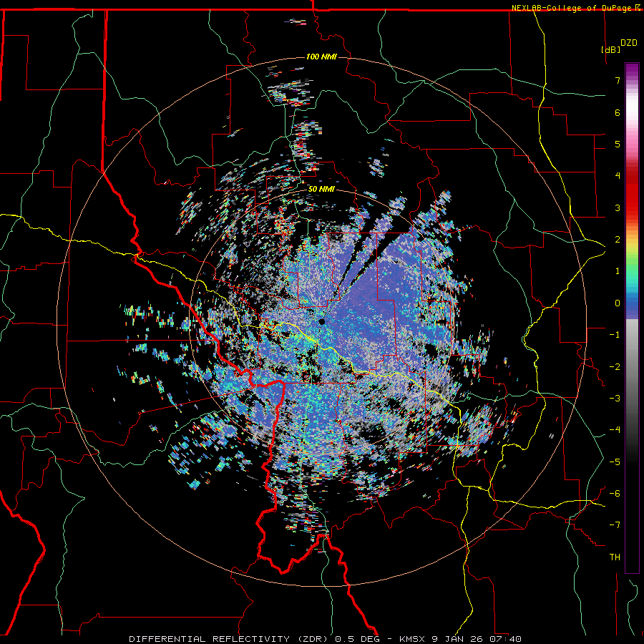Image resolution: width=644 pixels, height=644 pixels.
Task: Click the 100 NMI range ring label
Action: [x=321, y=57]
